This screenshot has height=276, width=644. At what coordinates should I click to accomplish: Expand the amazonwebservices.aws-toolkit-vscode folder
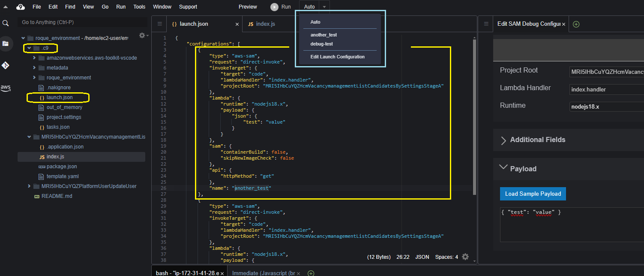34,58
